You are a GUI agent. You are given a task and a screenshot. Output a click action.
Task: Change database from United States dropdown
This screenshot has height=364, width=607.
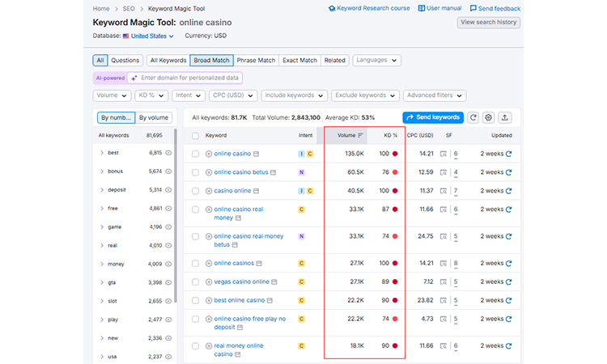point(152,36)
